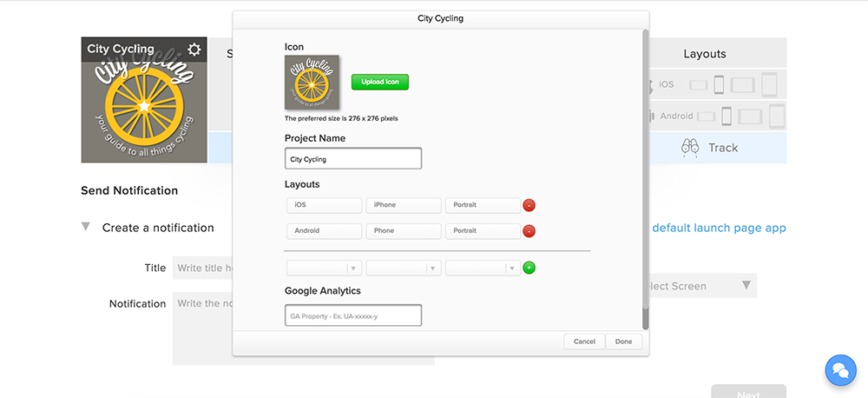This screenshot has height=398, width=868.
Task: Open the Select Screen dropdown
Action: point(701,286)
